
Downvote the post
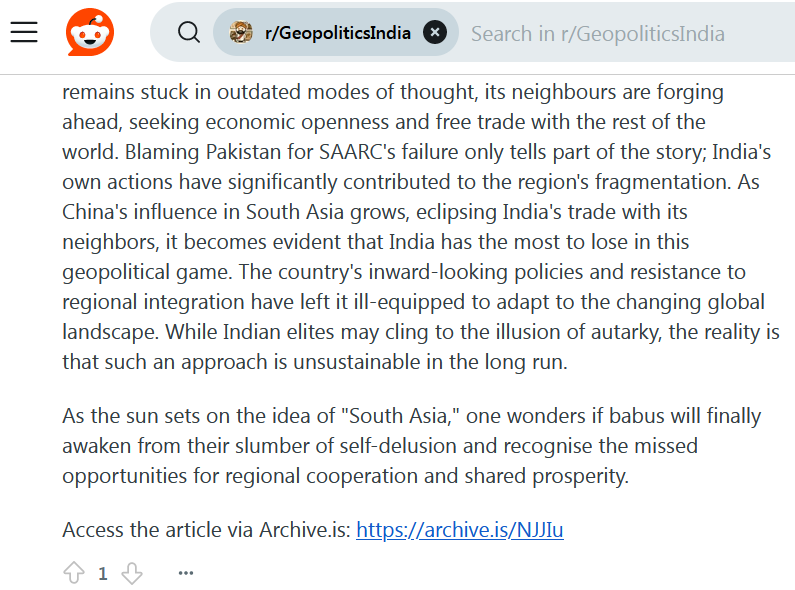(132, 573)
